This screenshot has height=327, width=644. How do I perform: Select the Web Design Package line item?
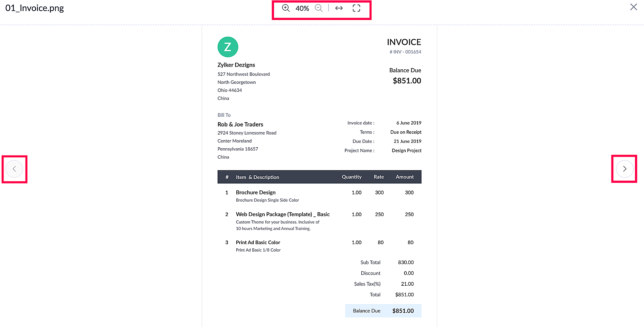(282, 214)
